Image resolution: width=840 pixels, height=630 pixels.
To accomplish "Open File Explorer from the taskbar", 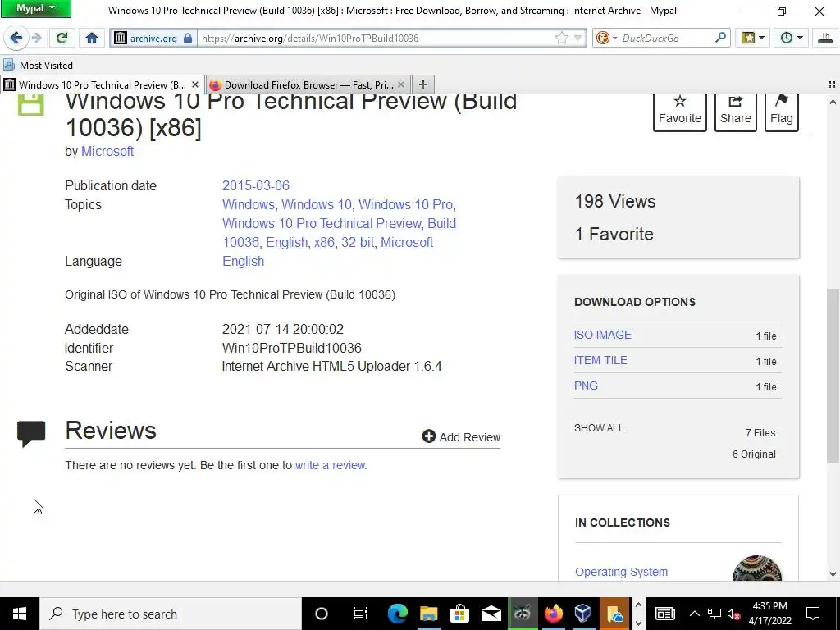I will [x=428, y=614].
